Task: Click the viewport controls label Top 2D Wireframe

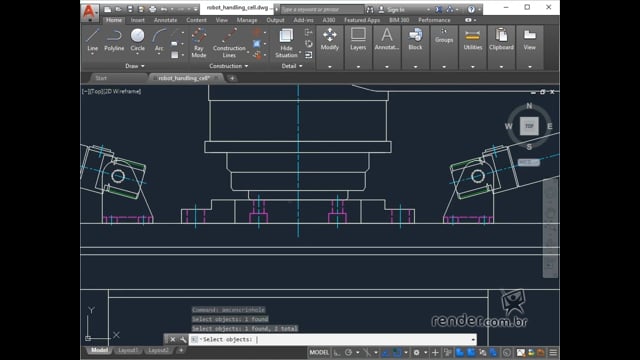Action: tap(111, 91)
